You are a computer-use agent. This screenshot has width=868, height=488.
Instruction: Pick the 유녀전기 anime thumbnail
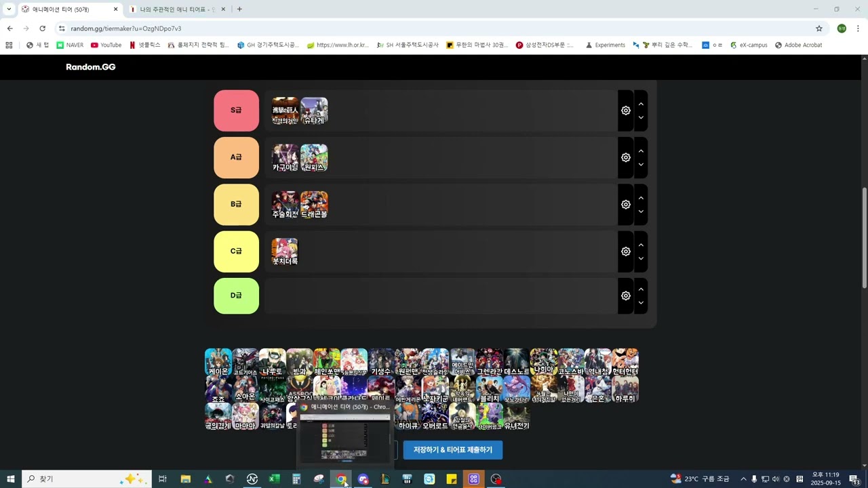[x=517, y=416]
